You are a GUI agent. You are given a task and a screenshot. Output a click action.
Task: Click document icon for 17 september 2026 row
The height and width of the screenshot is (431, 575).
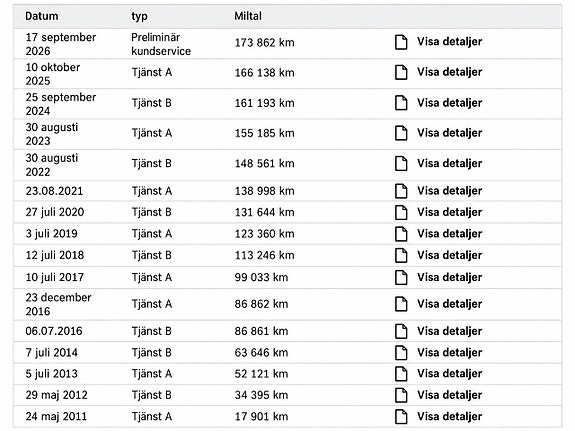pos(401,42)
